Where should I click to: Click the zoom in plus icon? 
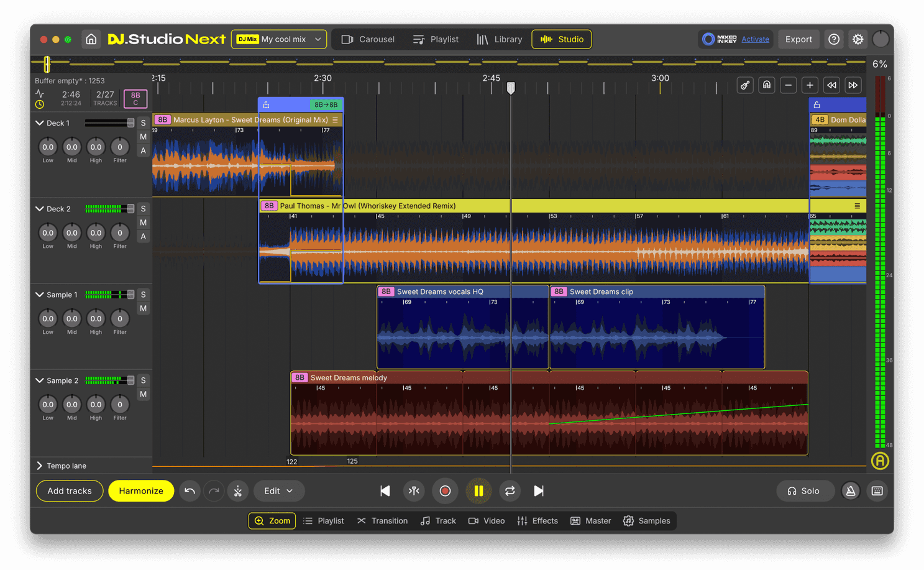click(x=810, y=85)
